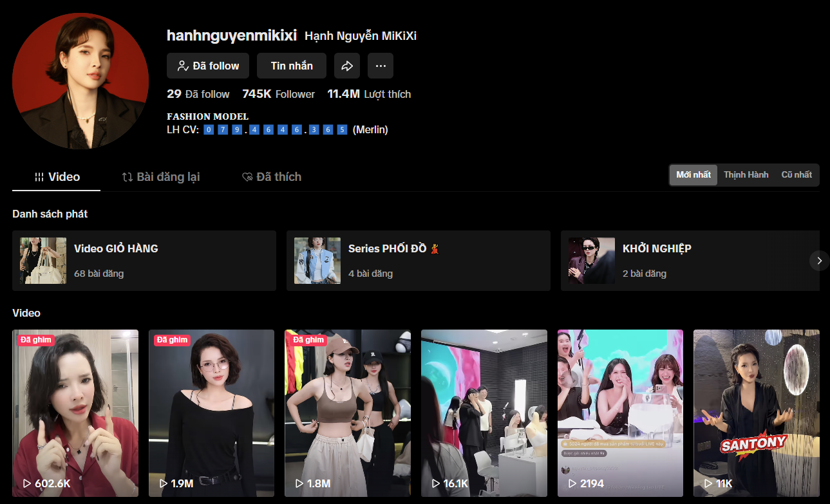This screenshot has width=830, height=504.
Task: Play the SANTONY video with 11K views
Action: tap(756, 413)
